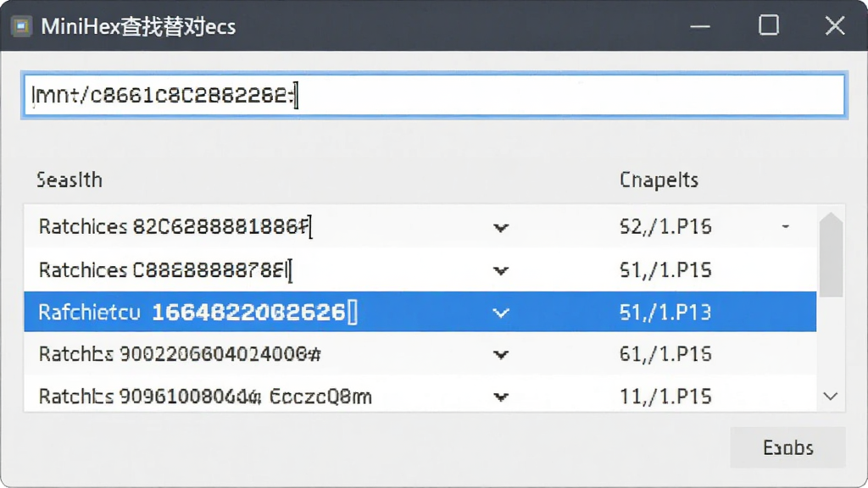The image size is (868, 488).
Task: Expand dropdown on the 82C6288881886 row
Action: (500, 227)
